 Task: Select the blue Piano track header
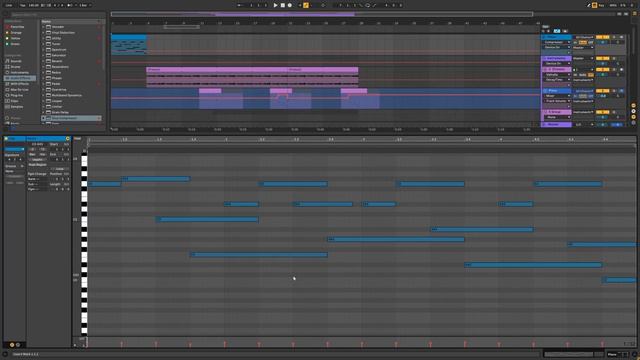[556, 91]
